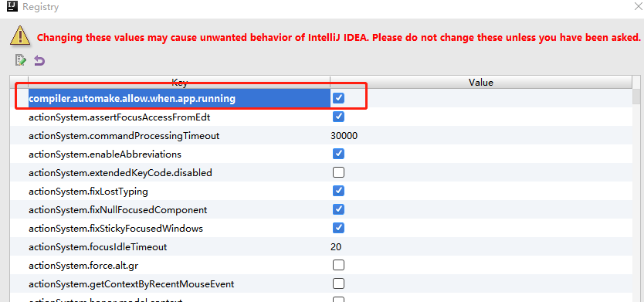Select the actionSystem.fixLostTyping key

88,192
